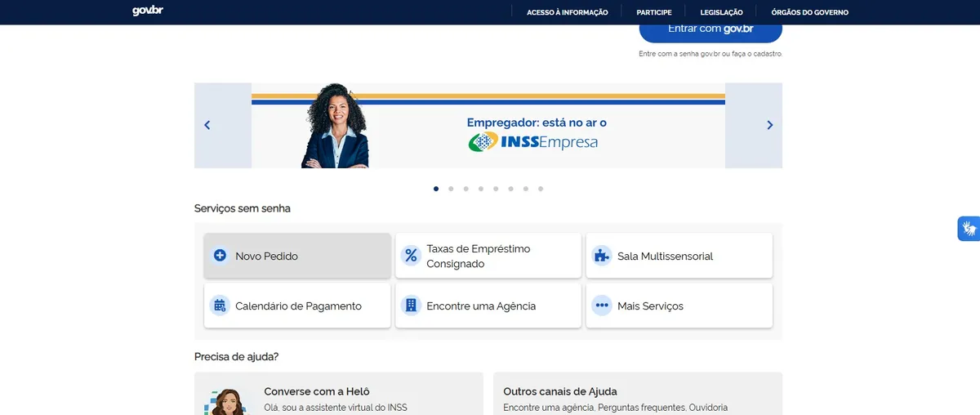Click the percent icon for loan rates

click(x=411, y=256)
